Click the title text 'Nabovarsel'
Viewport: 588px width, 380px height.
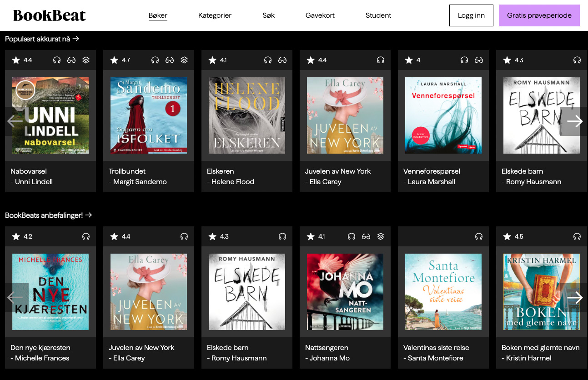[29, 171]
